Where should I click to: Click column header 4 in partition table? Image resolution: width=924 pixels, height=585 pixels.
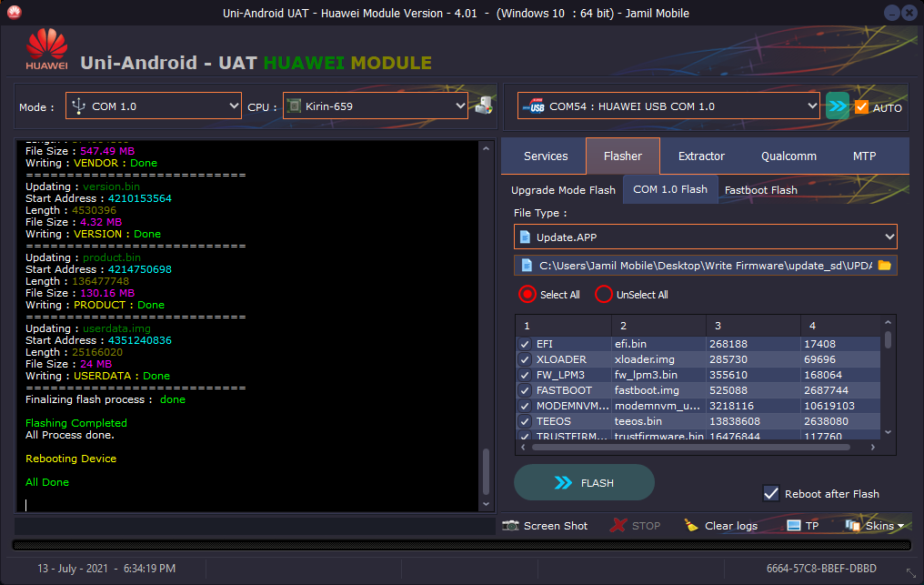840,326
